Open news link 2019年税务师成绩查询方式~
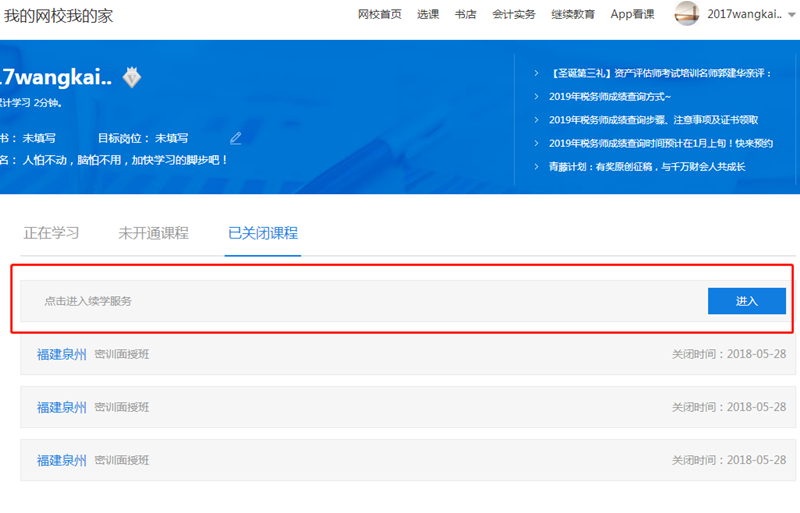Screen dimensions: 800x513 click(x=610, y=96)
